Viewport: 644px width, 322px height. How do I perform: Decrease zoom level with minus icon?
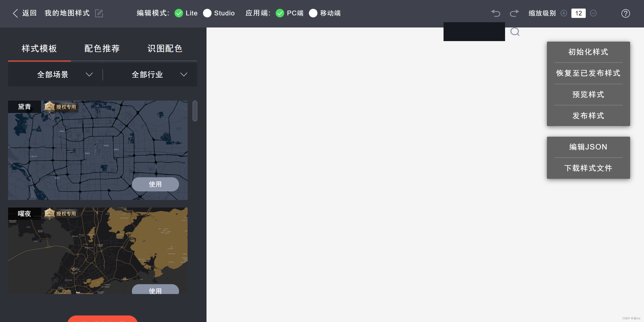pos(593,13)
